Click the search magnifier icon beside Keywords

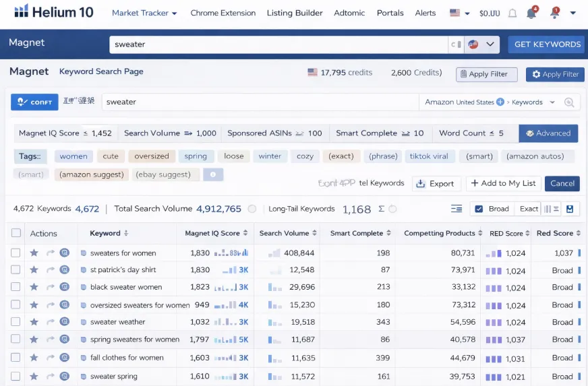pos(569,102)
